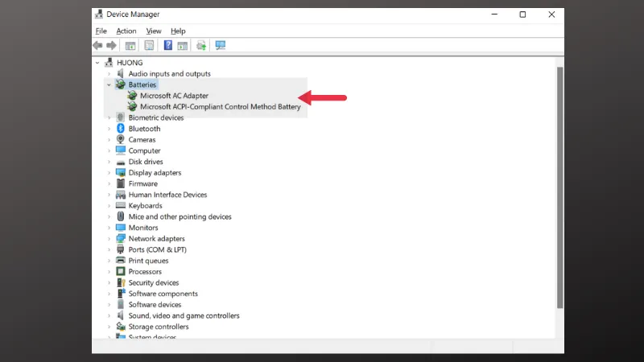Viewport: 644px width, 362px height.
Task: Click the Forward arrow in toolbar
Action: (x=112, y=46)
